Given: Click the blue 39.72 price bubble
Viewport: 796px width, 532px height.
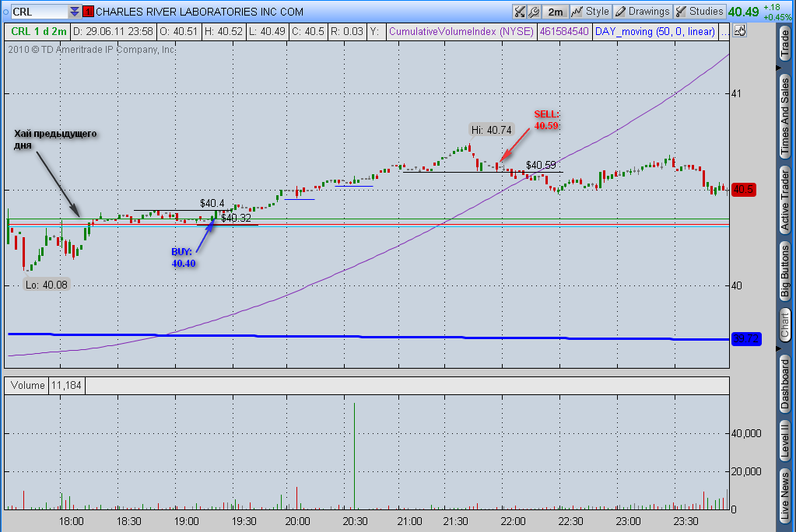Looking at the screenshot, I should tap(746, 338).
